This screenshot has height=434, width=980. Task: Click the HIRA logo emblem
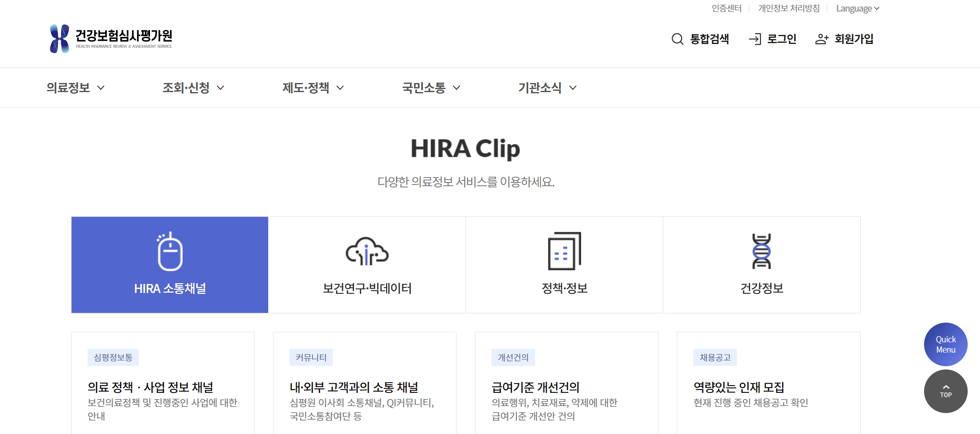pyautogui.click(x=60, y=39)
